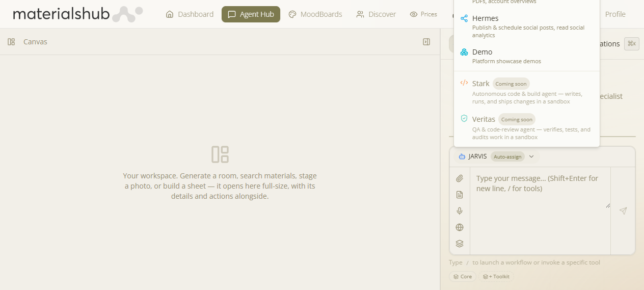Screen dimensions: 644x290
Task: Click the 'to launch a workflow' hint text
Action: pyautogui.click(x=536, y=262)
